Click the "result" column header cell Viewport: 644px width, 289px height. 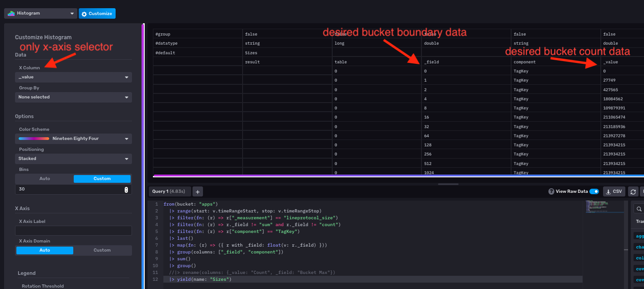tap(287, 62)
